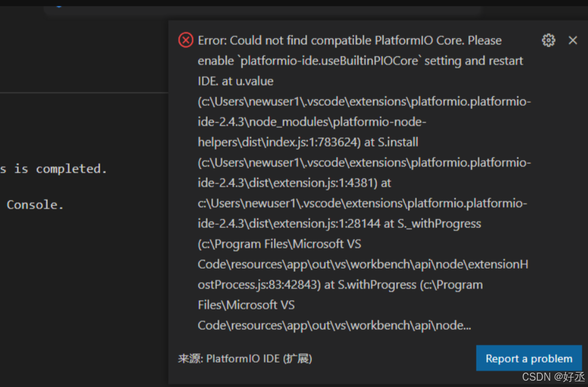Click the red error circle icon
This screenshot has height=387, width=588.
click(x=185, y=39)
